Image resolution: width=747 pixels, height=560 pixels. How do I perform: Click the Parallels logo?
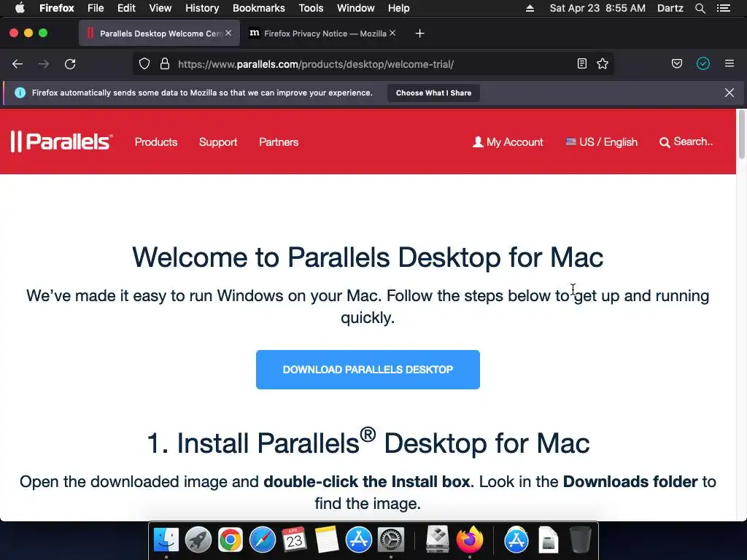[61, 141]
